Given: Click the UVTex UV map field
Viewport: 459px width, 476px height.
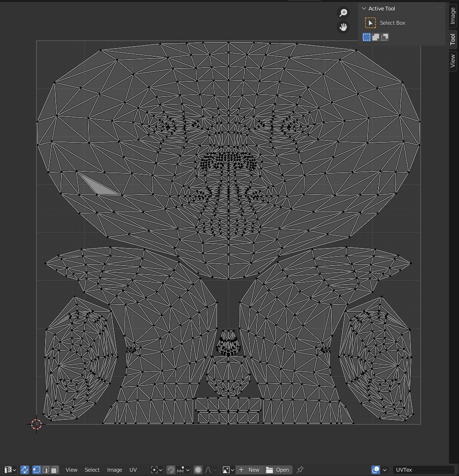Looking at the screenshot, I should (423, 470).
